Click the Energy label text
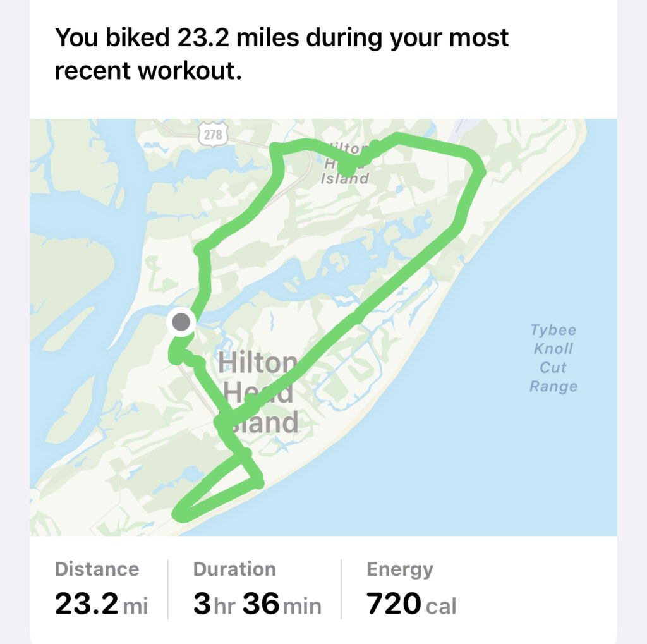 click(400, 570)
